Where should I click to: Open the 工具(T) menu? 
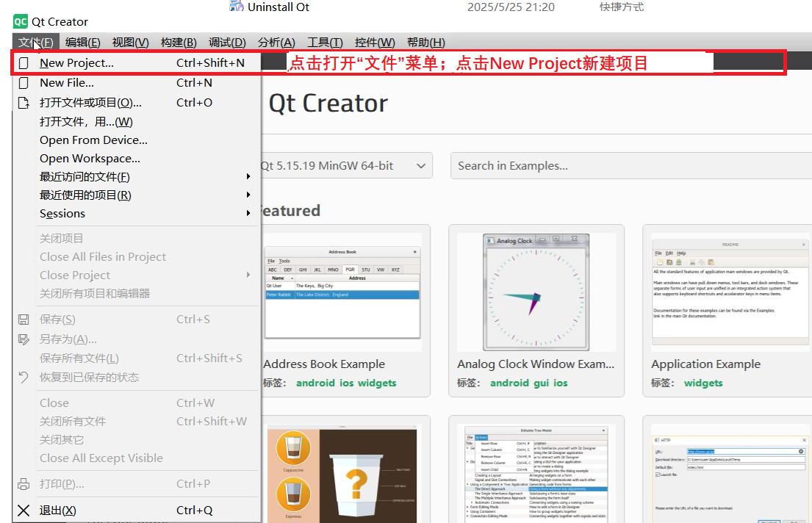click(325, 43)
